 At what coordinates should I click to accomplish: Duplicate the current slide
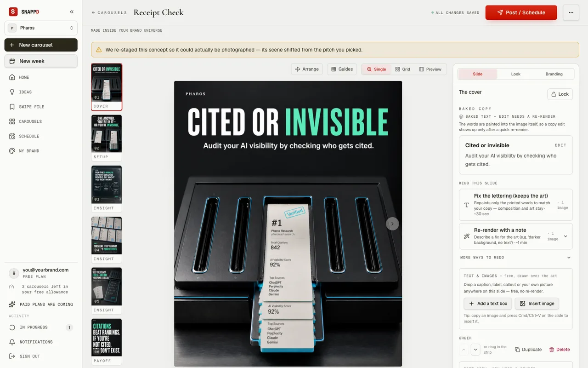[528, 350]
